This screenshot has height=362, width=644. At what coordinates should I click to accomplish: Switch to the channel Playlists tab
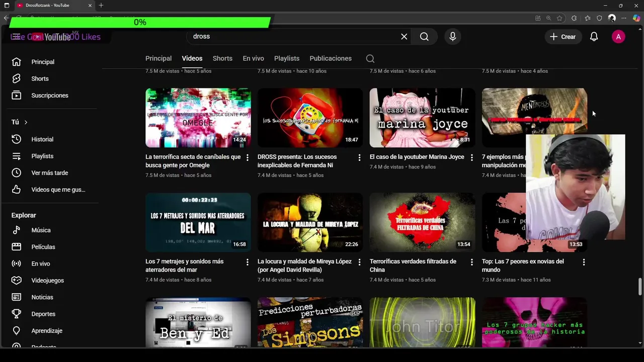pos(287,58)
